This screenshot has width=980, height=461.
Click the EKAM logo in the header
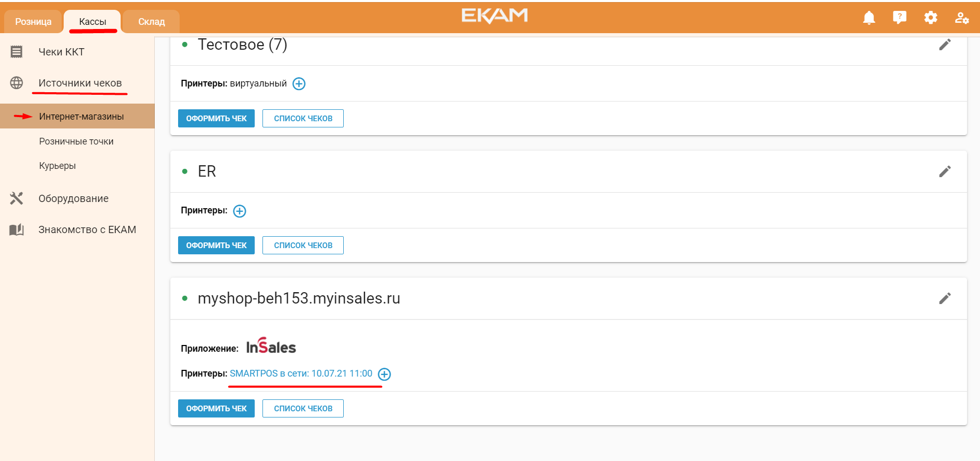(495, 16)
